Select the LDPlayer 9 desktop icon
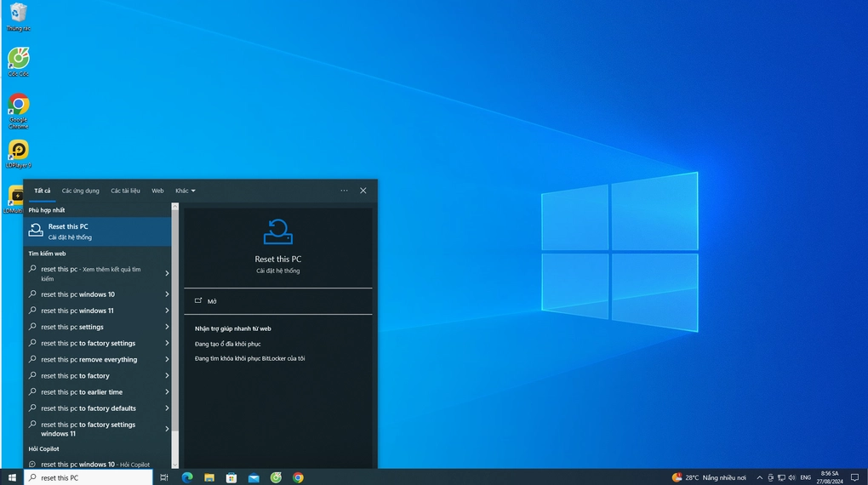Viewport: 868px width, 485px height. click(x=18, y=151)
